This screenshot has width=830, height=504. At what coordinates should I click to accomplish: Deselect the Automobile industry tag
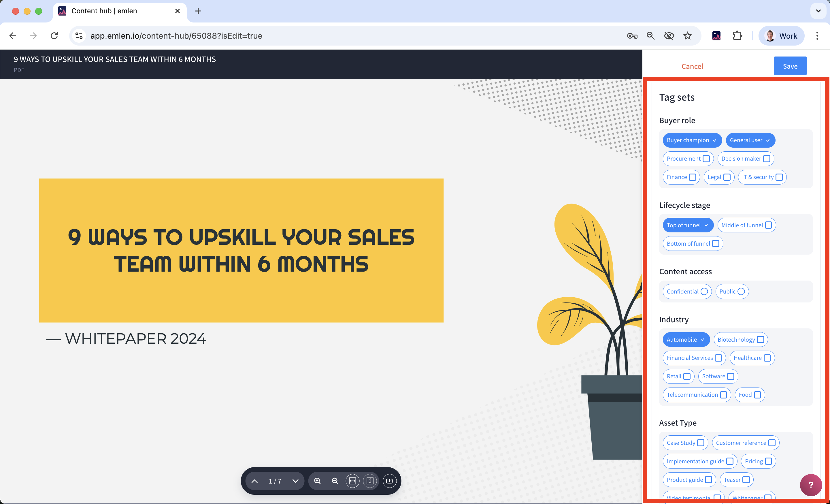tap(686, 340)
